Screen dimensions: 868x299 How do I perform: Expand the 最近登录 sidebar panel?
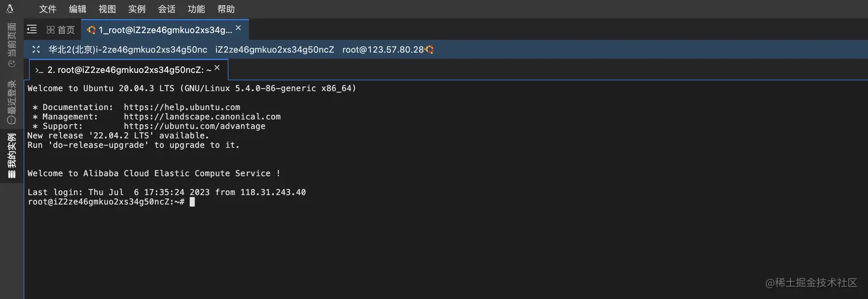click(x=11, y=103)
